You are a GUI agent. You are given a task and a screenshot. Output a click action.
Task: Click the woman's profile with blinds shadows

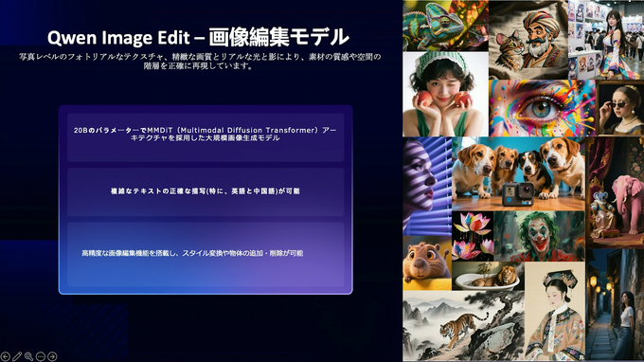point(427,187)
